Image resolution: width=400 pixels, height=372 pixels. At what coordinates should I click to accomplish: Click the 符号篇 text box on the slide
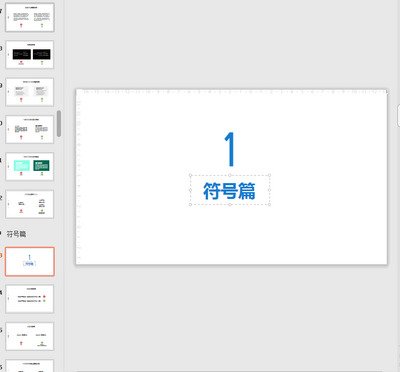pyautogui.click(x=230, y=190)
